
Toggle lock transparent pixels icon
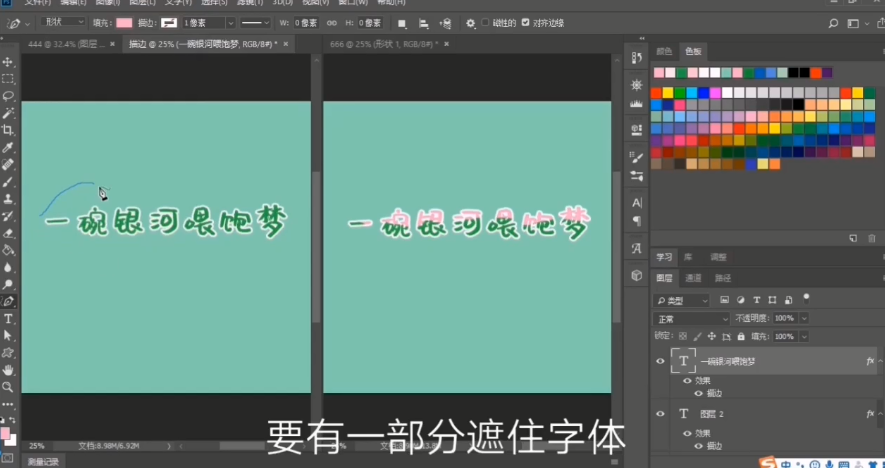coord(683,336)
